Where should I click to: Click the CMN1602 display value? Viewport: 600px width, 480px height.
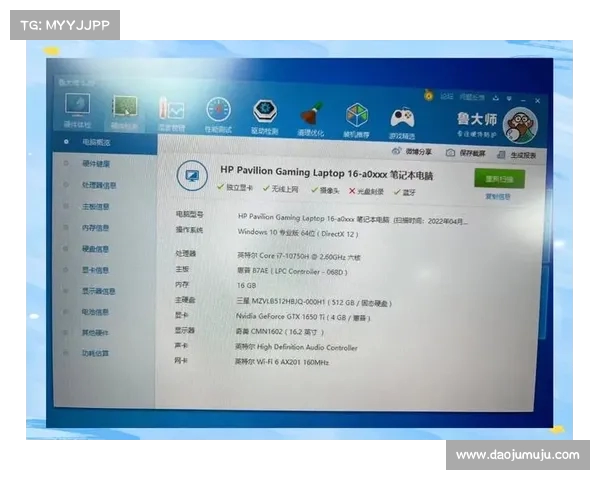[x=279, y=332]
